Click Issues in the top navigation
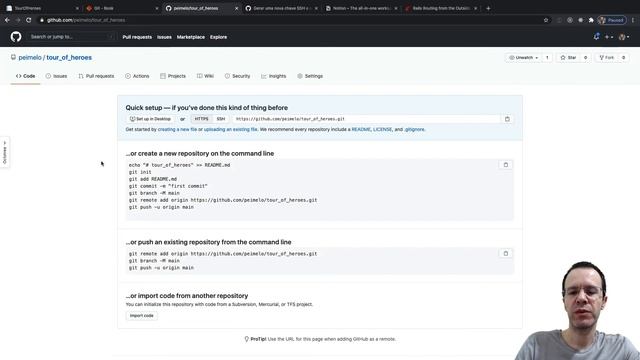The width and height of the screenshot is (640, 360). click(x=164, y=37)
